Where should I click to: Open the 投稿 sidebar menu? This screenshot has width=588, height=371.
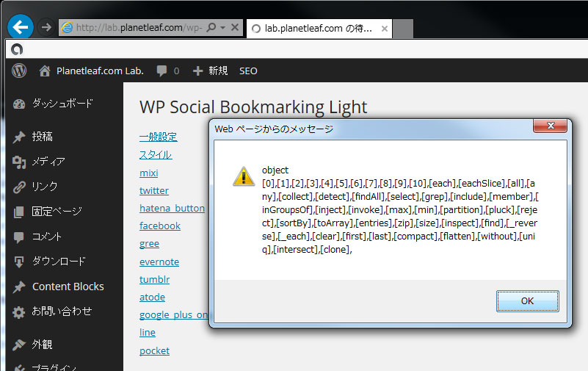tap(42, 137)
